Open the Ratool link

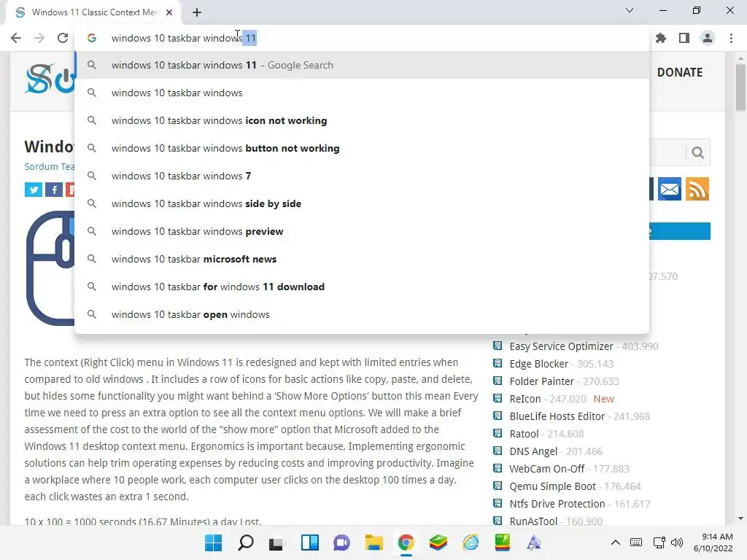click(x=524, y=434)
